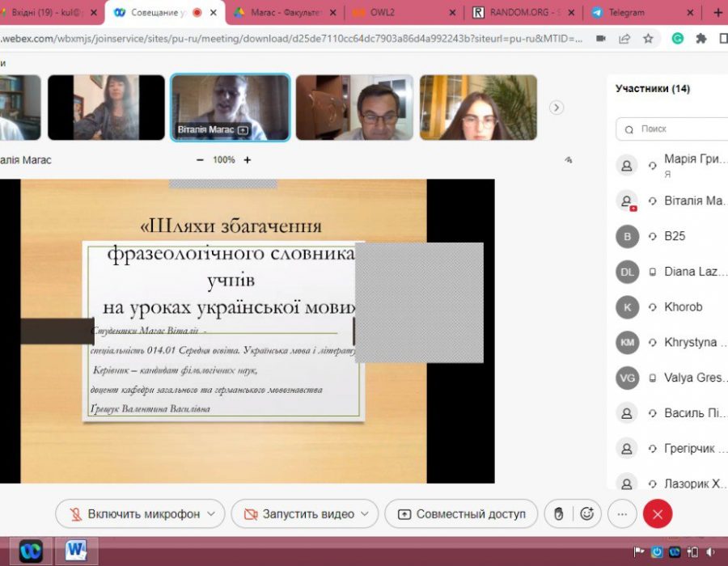Click the red leave meeting button
Screen dimensions: 728x566
(x=658, y=513)
